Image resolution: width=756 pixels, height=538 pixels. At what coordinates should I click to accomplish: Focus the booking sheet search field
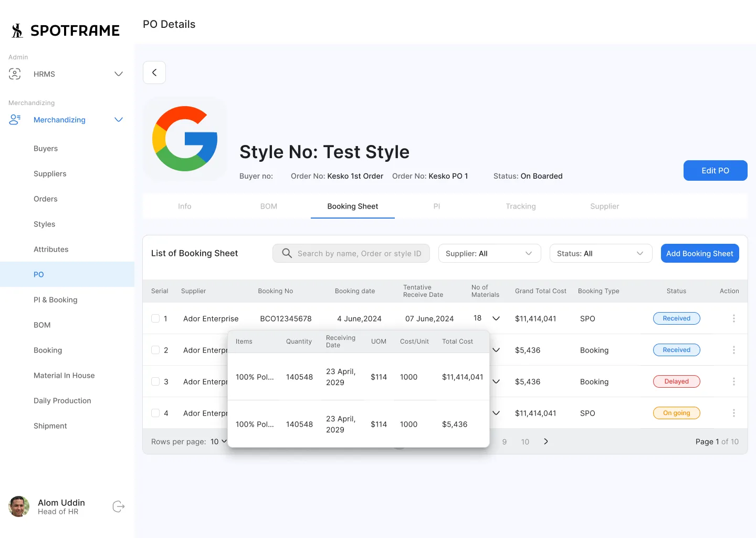coord(359,253)
